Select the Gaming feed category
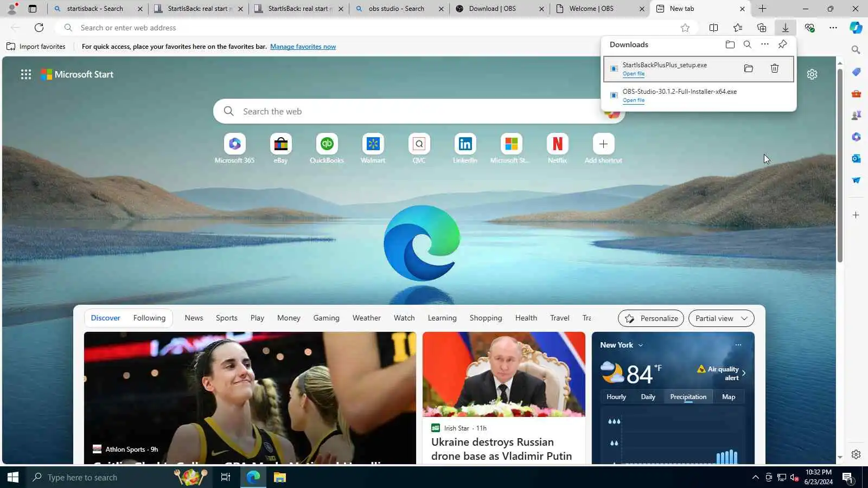This screenshot has height=488, width=868. pyautogui.click(x=326, y=318)
